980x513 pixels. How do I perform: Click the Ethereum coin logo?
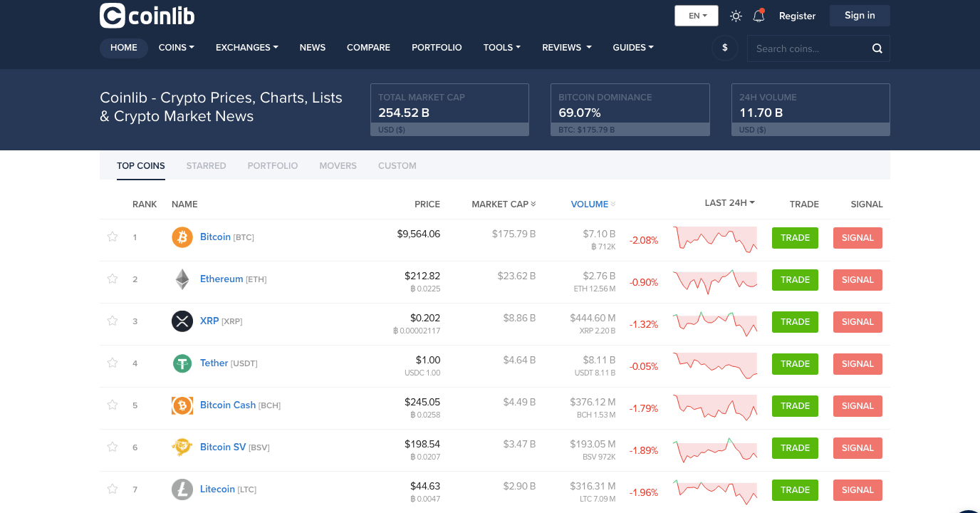pyautogui.click(x=182, y=279)
